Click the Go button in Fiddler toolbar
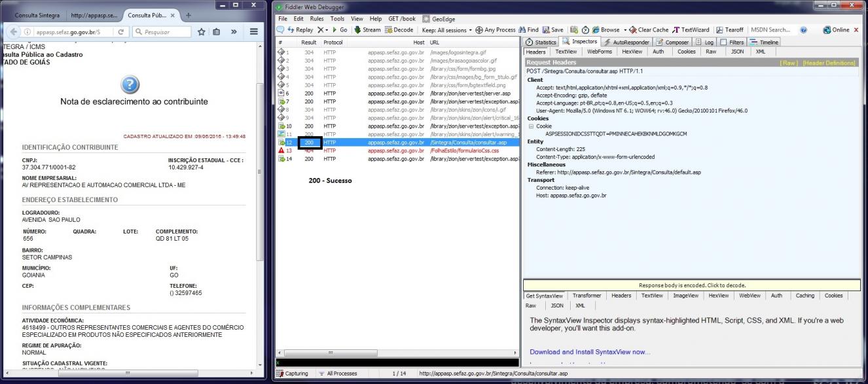This screenshot has height=384, width=868. pyautogui.click(x=340, y=29)
